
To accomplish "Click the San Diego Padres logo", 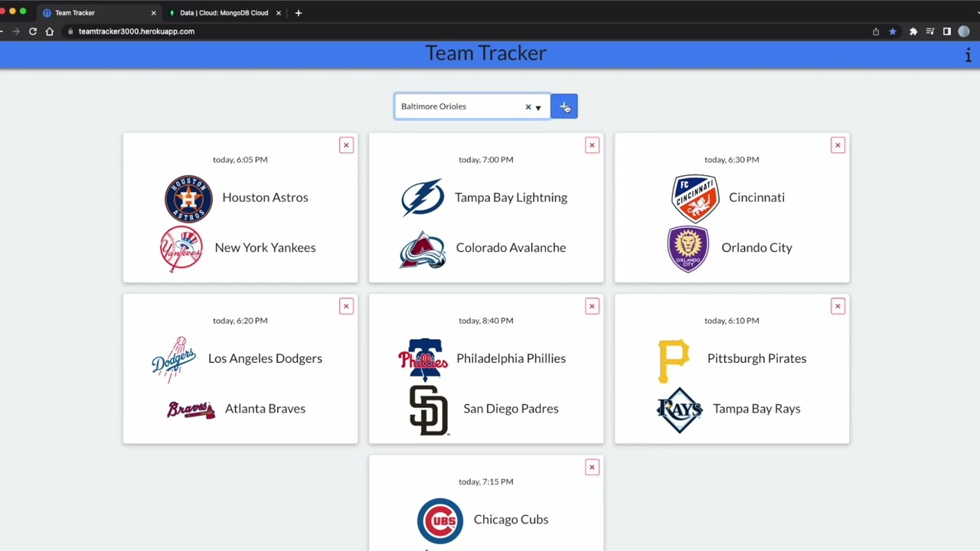I will point(429,410).
